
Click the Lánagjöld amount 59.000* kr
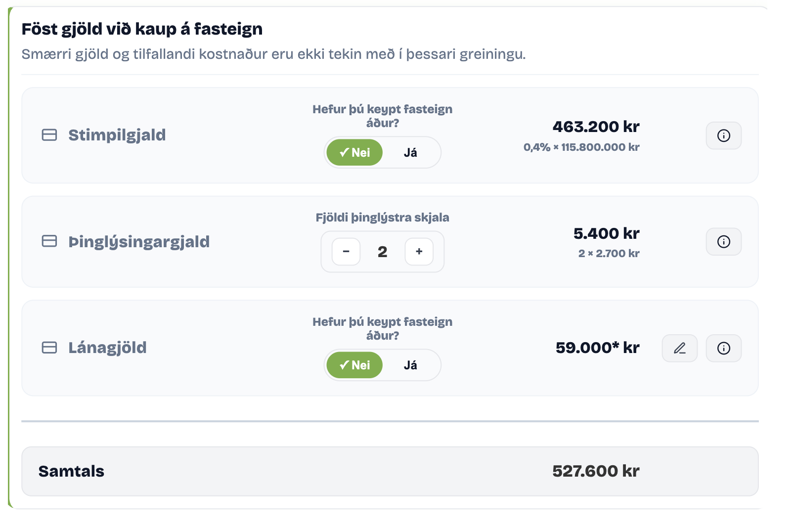coord(597,348)
